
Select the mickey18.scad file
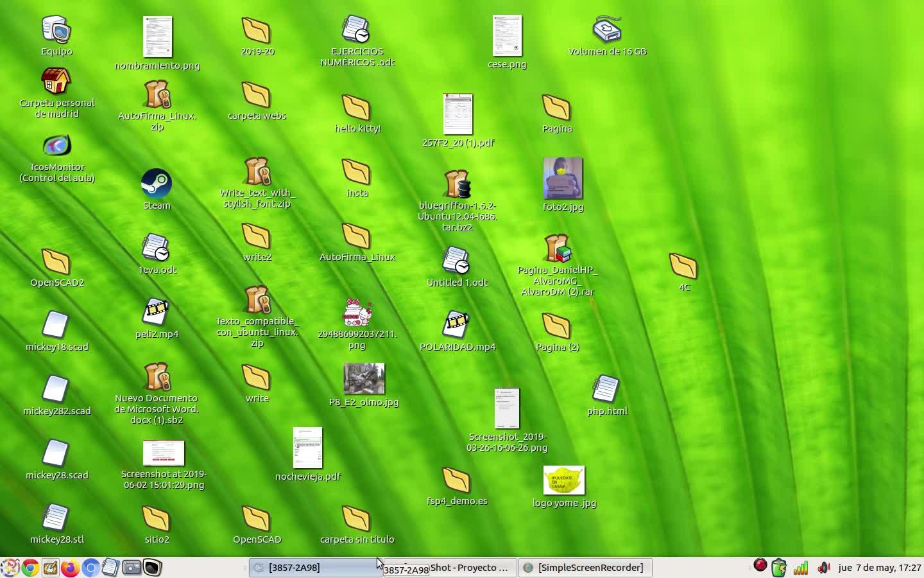click(x=56, y=326)
